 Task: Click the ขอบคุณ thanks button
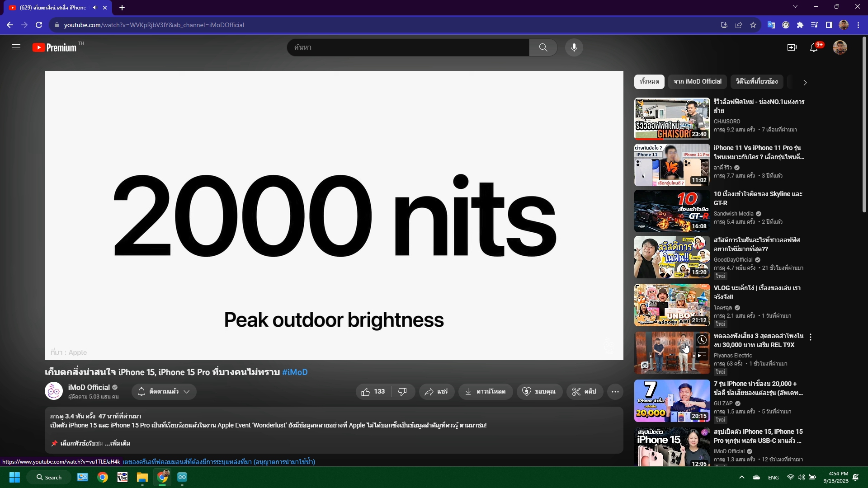click(539, 392)
